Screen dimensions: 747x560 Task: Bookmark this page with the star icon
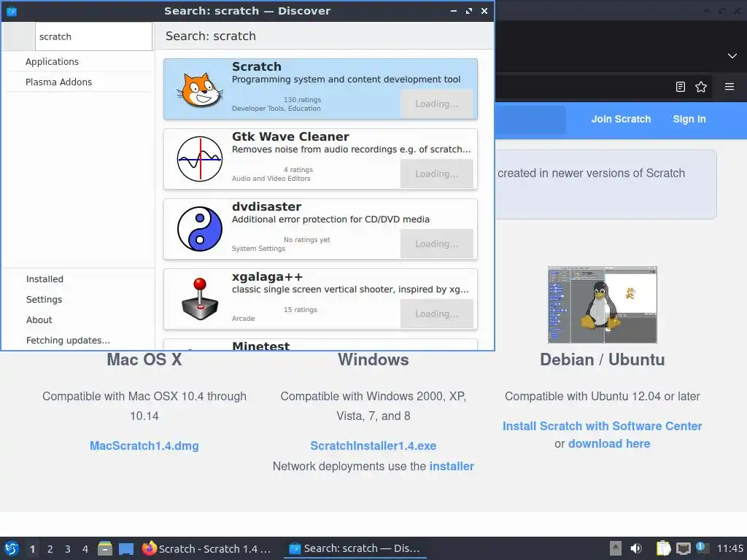pos(701,87)
